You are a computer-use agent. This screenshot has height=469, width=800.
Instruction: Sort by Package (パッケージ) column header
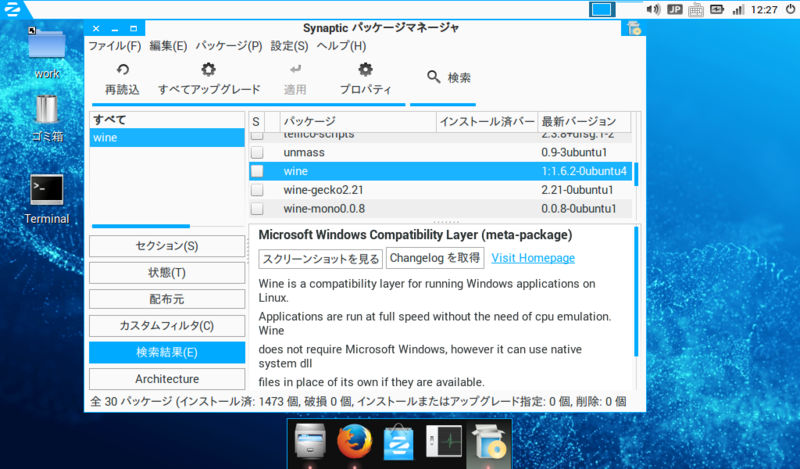pos(358,121)
